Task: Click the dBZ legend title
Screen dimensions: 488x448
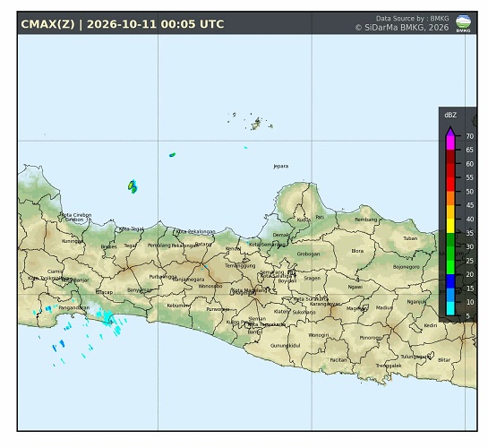Action: 450,116
